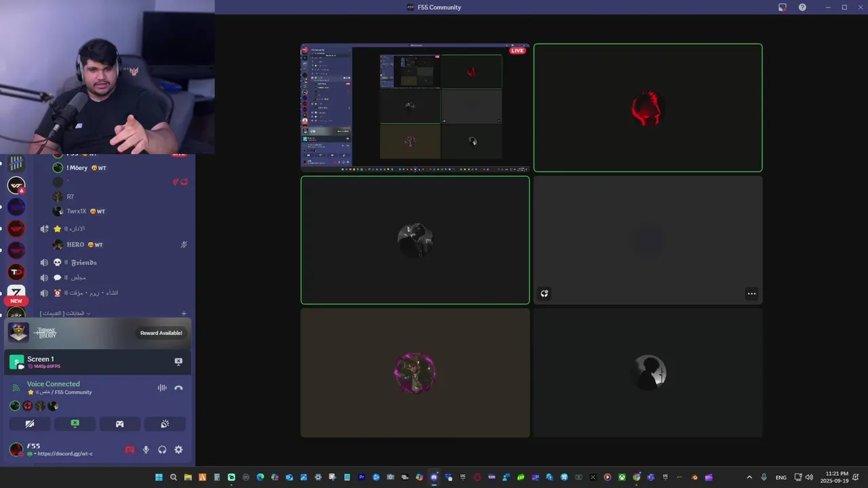Open taskbar Search
The height and width of the screenshot is (488, 868).
pyautogui.click(x=174, y=477)
